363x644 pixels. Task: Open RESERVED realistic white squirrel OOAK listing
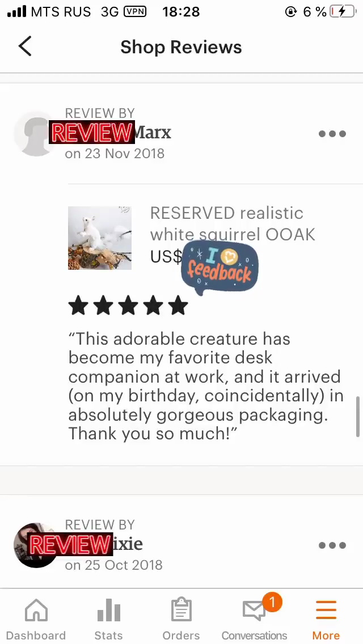tap(233, 224)
